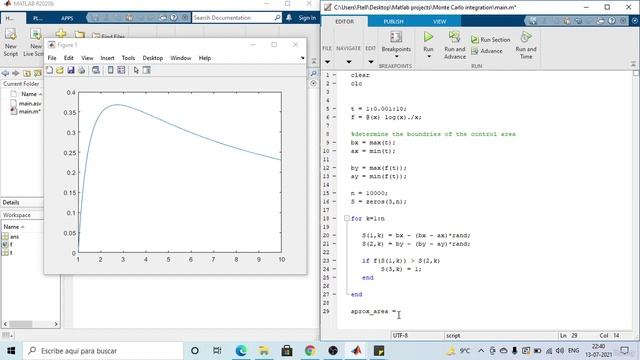640x360 pixels.
Task: Open the APPS tab in MATLAB window
Action: [67, 18]
